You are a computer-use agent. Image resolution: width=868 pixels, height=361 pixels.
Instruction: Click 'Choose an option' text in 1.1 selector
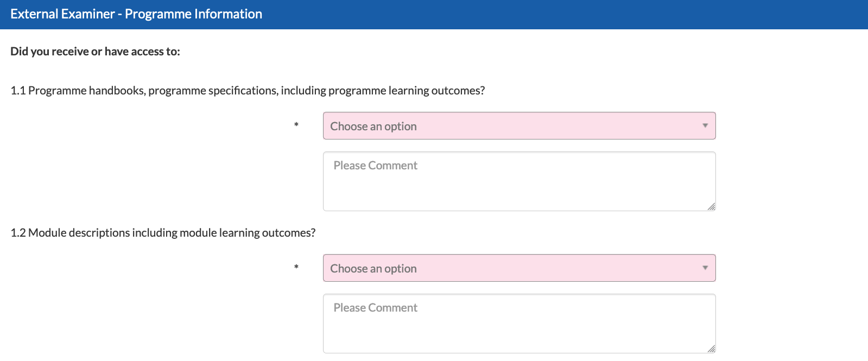pyautogui.click(x=373, y=126)
